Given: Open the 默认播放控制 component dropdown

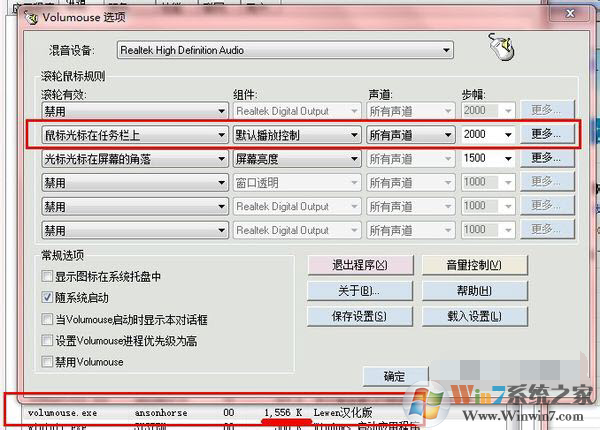Looking at the screenshot, I should tap(297, 135).
